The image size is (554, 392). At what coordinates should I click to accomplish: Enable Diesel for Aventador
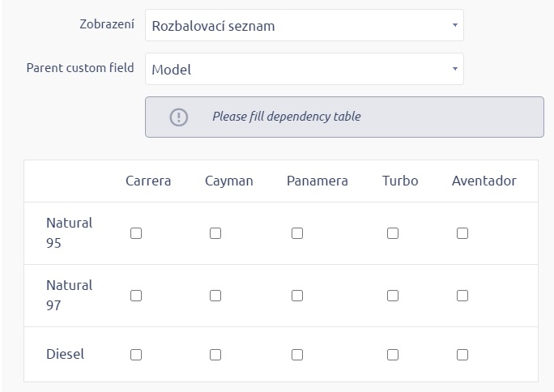(462, 355)
